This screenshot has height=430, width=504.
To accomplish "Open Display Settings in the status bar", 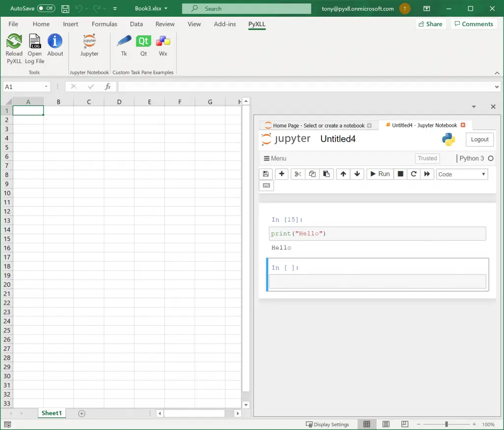I will (327, 425).
